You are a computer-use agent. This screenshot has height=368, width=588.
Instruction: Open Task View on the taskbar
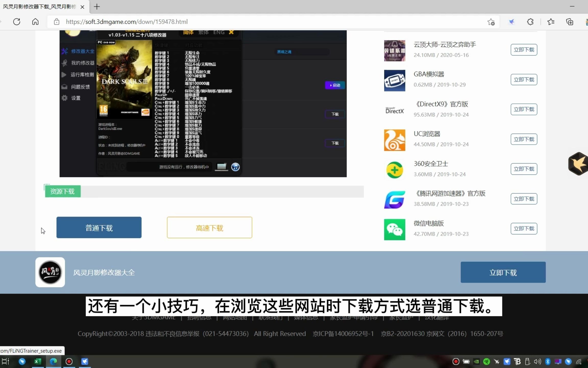(6, 361)
